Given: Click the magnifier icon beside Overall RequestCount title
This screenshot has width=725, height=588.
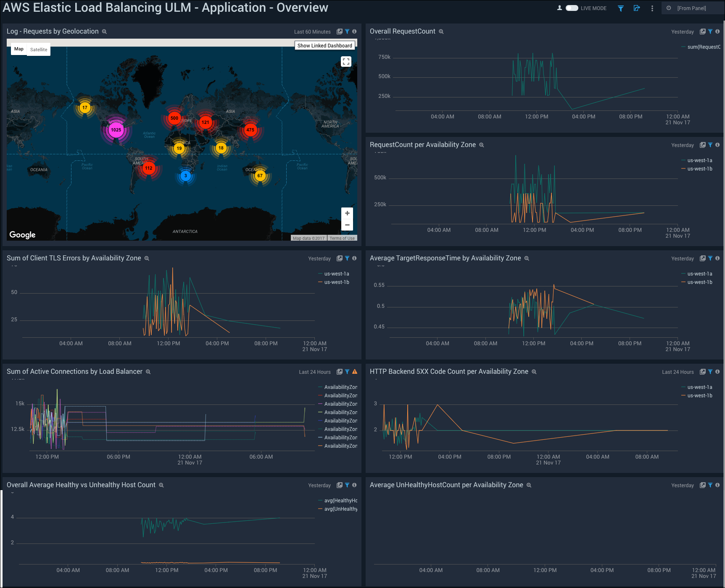Looking at the screenshot, I should (x=441, y=32).
